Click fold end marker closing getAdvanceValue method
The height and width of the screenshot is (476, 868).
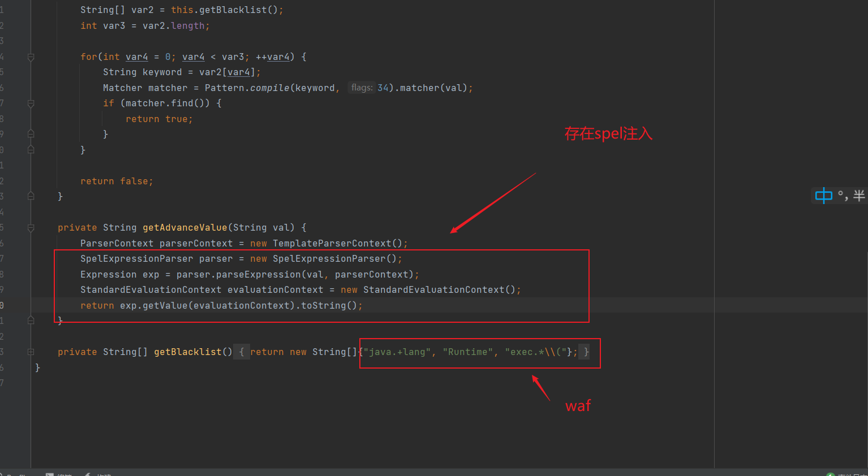point(31,321)
